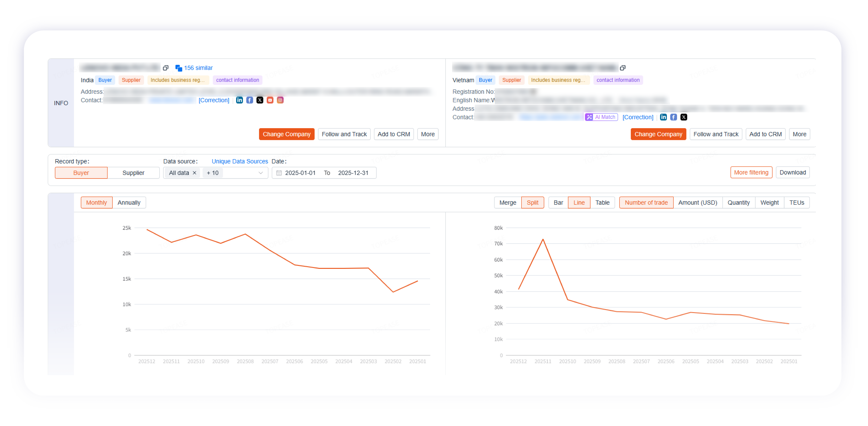
Task: Switch chart to Monthly view
Action: (x=96, y=202)
